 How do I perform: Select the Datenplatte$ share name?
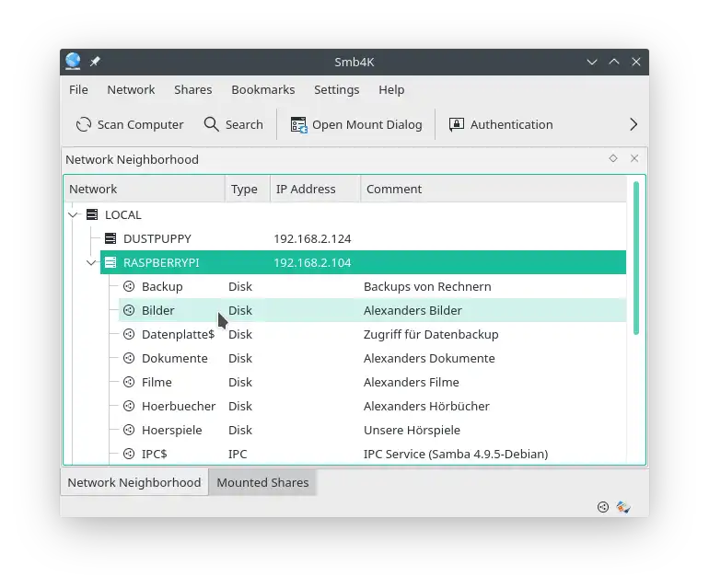pos(178,334)
